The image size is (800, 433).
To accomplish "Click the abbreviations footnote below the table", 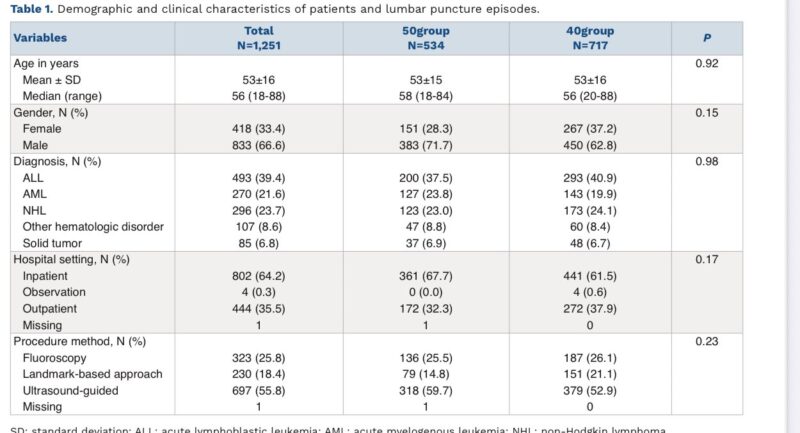I will coord(338,429).
